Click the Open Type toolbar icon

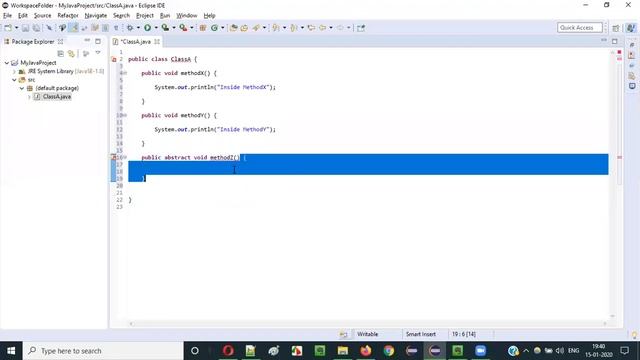pos(233,28)
